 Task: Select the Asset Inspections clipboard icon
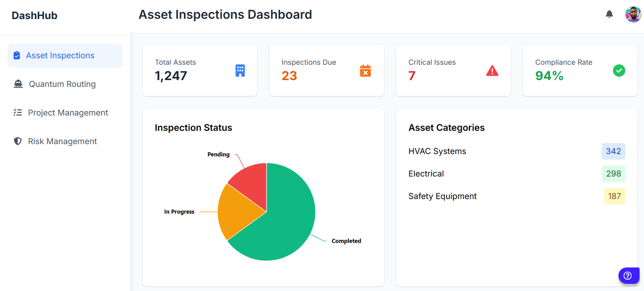point(17,55)
